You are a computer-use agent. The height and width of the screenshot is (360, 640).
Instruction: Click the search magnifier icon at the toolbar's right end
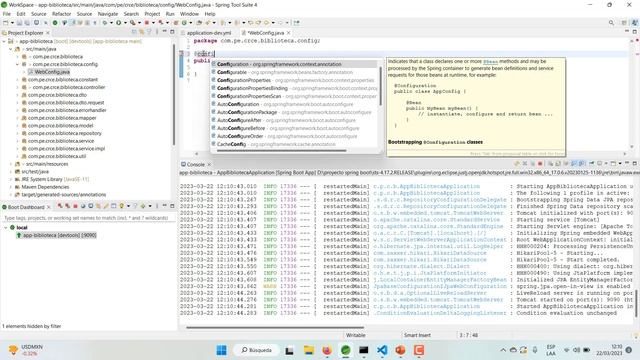coord(611,23)
